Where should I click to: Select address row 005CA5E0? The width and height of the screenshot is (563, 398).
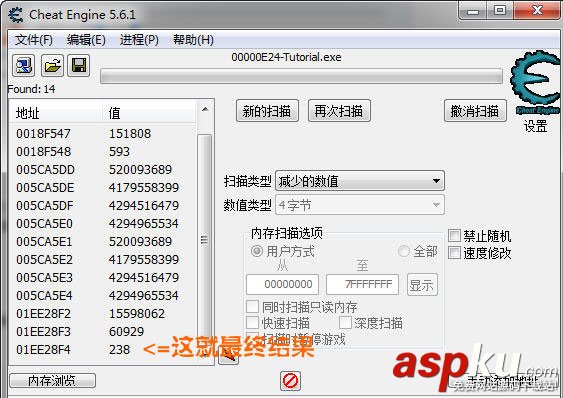(103, 224)
